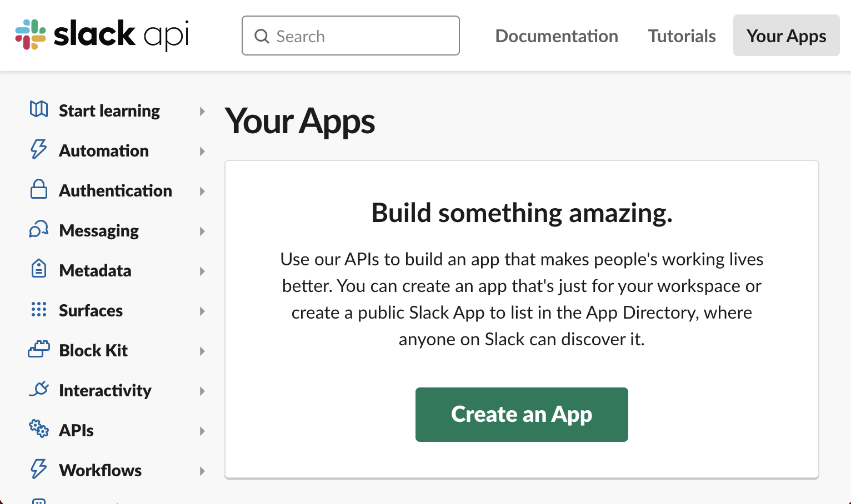This screenshot has height=504, width=851.
Task: Click the search magnifier icon
Action: click(262, 36)
